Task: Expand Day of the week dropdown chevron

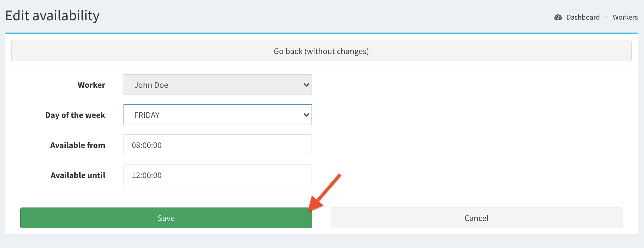Action: coord(306,115)
